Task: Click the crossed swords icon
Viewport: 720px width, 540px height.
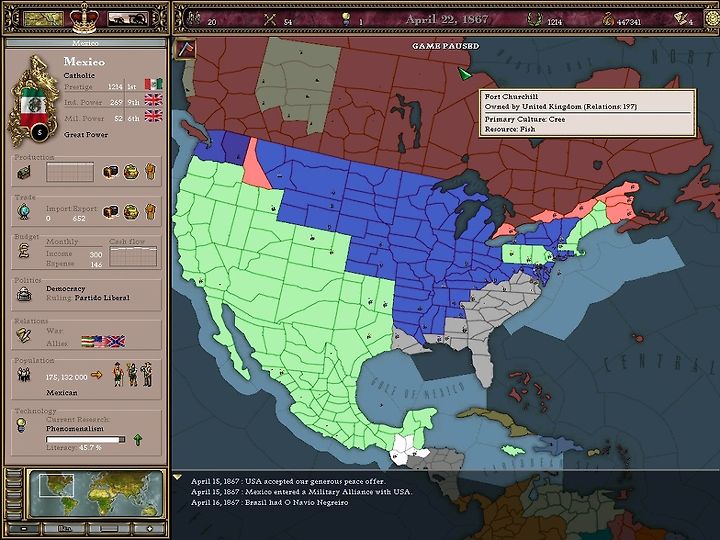Action: point(270,19)
